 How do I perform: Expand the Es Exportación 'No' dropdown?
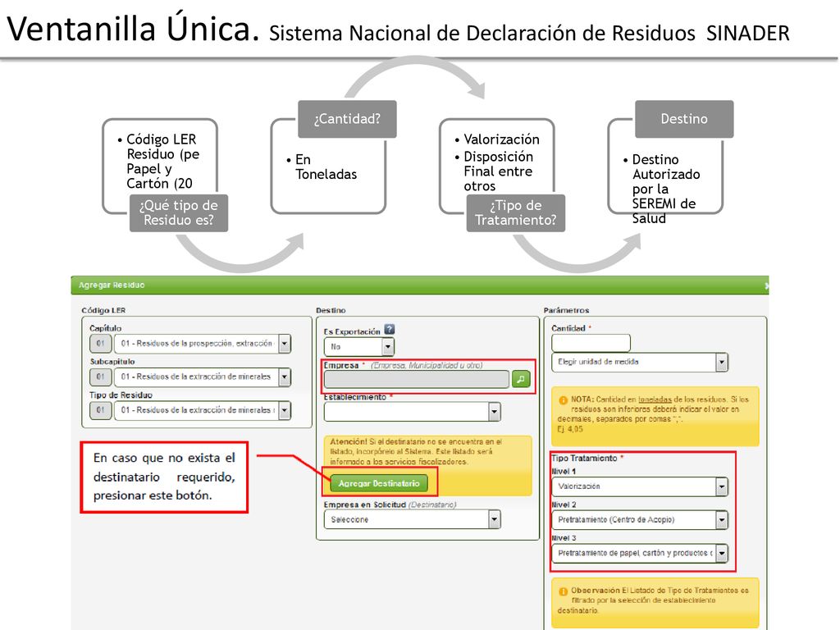359,347
